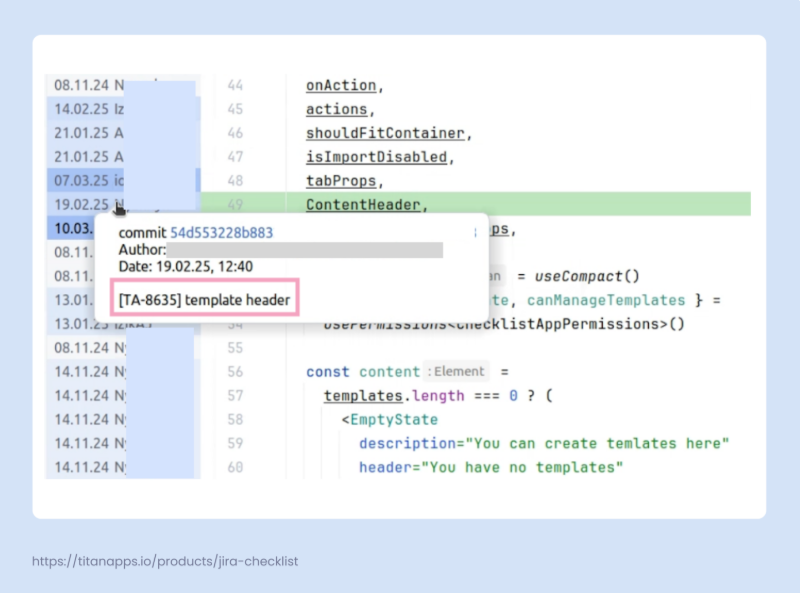Click line number 56 in the gutter
Viewport: 800px width, 593px height.
point(235,372)
